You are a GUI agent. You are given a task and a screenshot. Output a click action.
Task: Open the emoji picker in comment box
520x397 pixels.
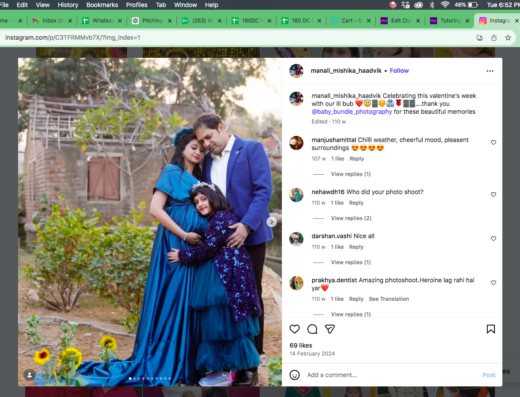[x=294, y=375]
